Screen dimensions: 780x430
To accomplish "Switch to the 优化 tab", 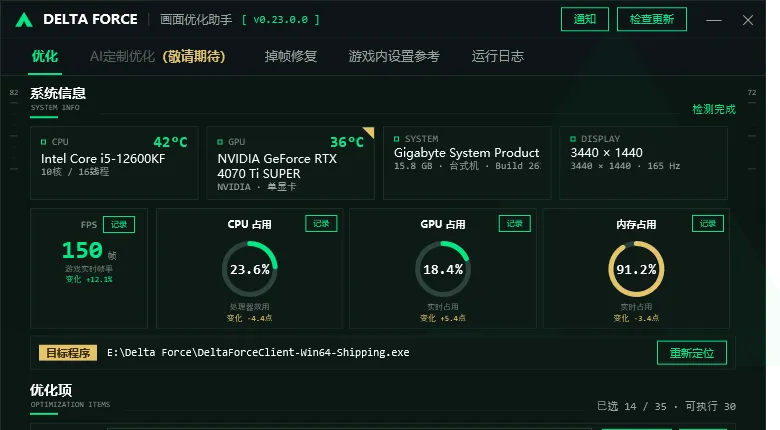I will [45, 56].
